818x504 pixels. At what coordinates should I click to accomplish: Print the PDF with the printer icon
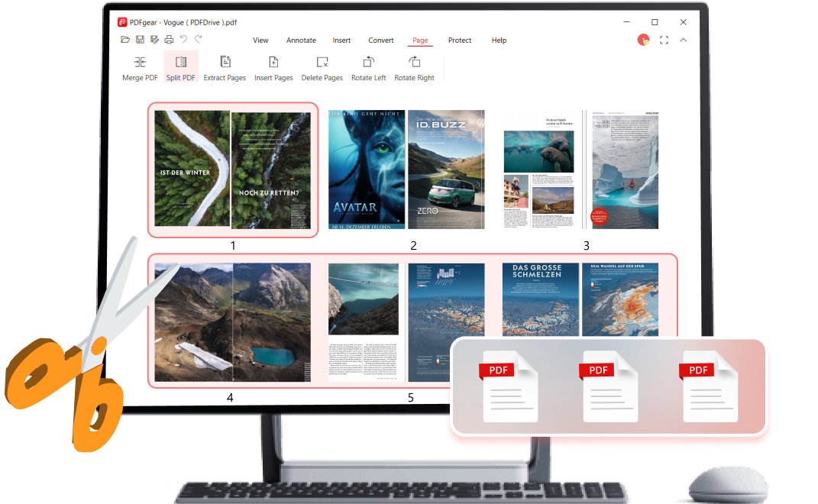click(x=169, y=40)
